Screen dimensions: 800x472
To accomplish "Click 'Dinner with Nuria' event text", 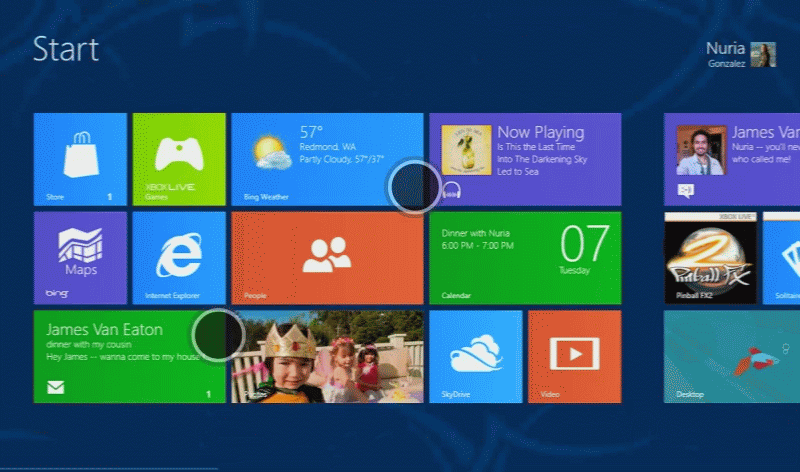I will pyautogui.click(x=476, y=233).
